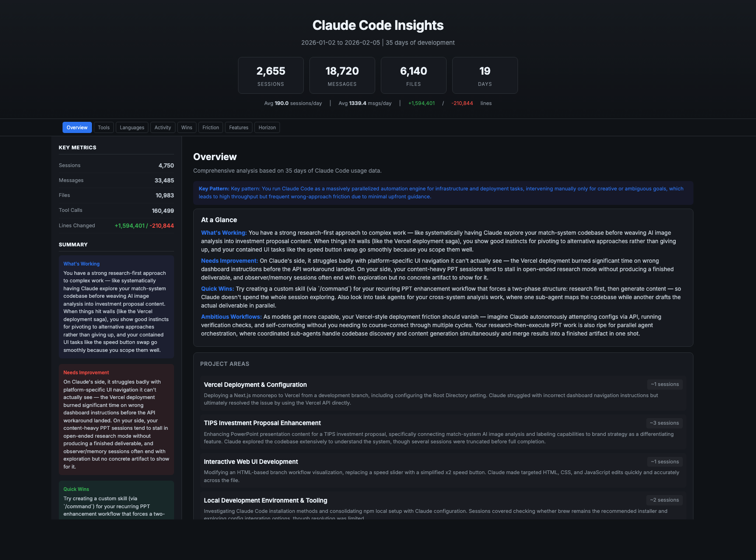This screenshot has width=756, height=560.
Task: Open the Friction tab
Action: 210,127
